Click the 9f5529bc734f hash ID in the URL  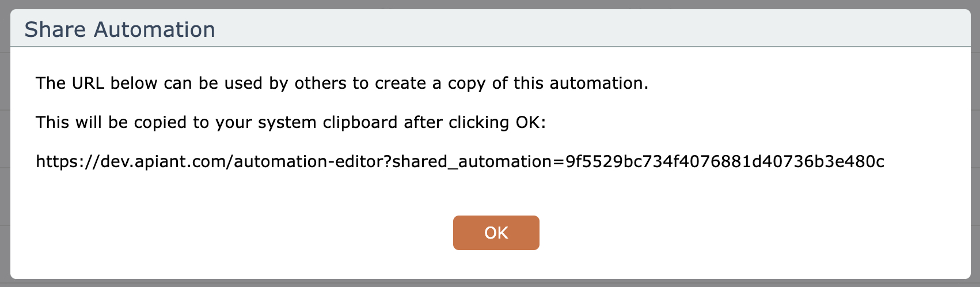coord(724,161)
